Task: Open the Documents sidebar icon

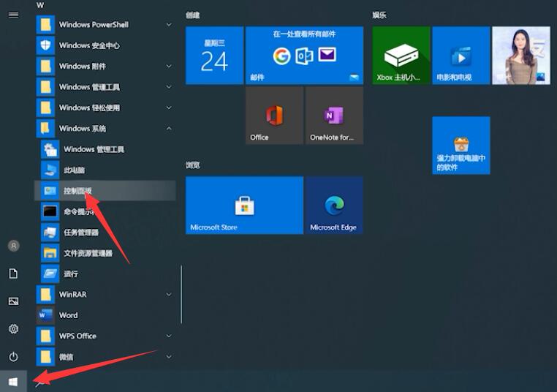Action: [x=13, y=274]
